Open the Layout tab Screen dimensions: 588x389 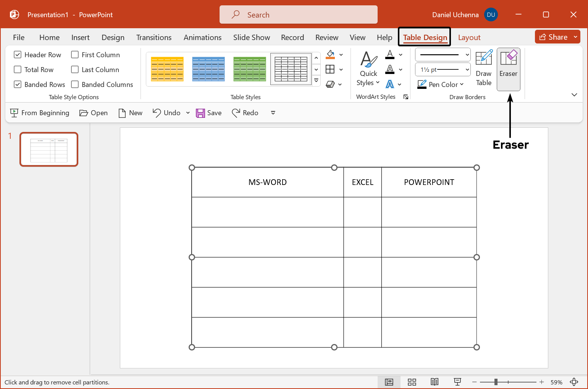click(x=469, y=38)
